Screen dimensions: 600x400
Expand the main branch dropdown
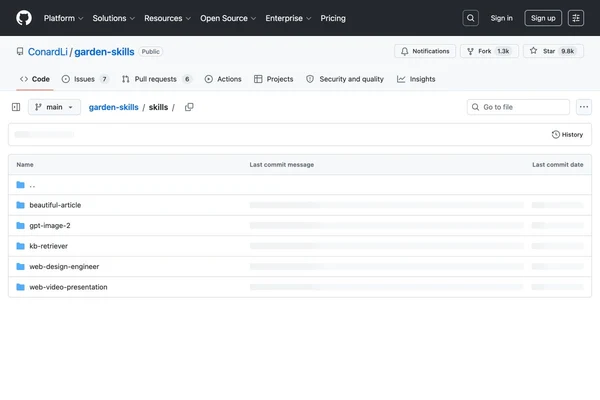click(x=54, y=107)
